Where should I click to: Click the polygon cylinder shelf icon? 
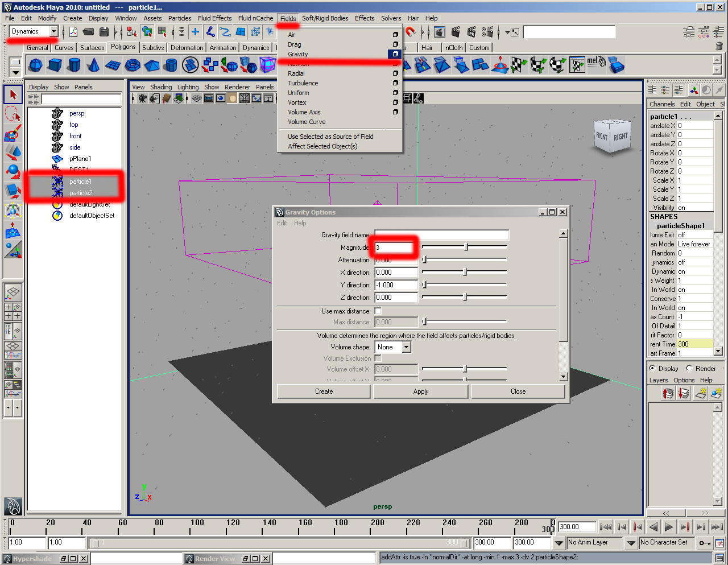[74, 65]
